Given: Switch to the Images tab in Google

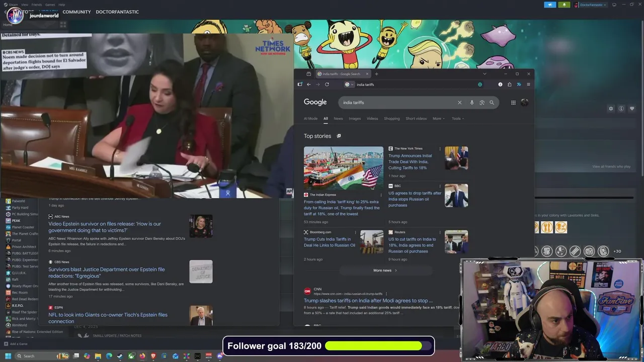Looking at the screenshot, I should point(355,119).
